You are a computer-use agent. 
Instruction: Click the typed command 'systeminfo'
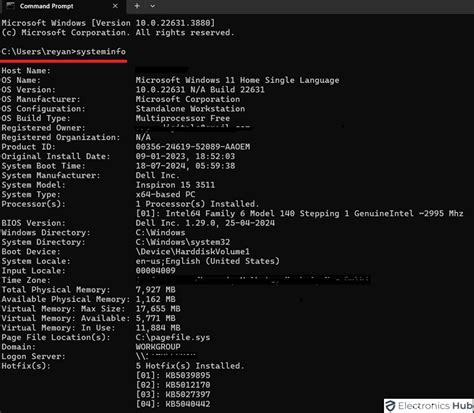pyautogui.click(x=101, y=52)
